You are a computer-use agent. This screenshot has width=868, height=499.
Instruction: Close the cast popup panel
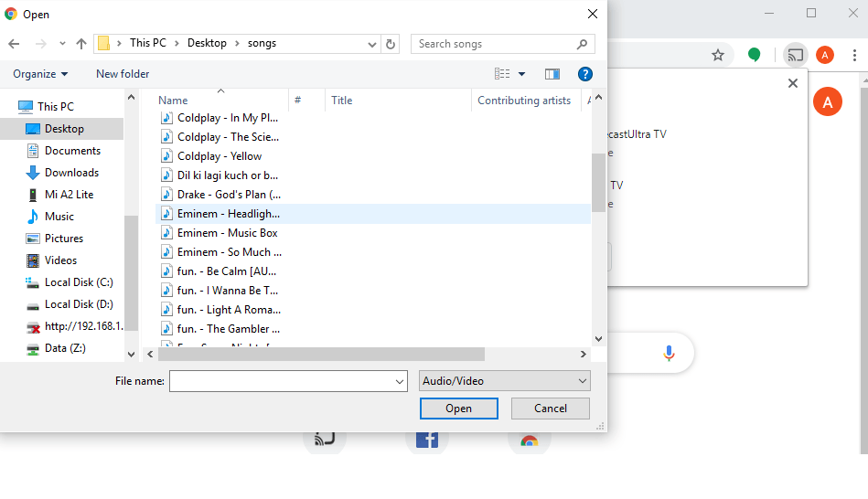pyautogui.click(x=793, y=83)
